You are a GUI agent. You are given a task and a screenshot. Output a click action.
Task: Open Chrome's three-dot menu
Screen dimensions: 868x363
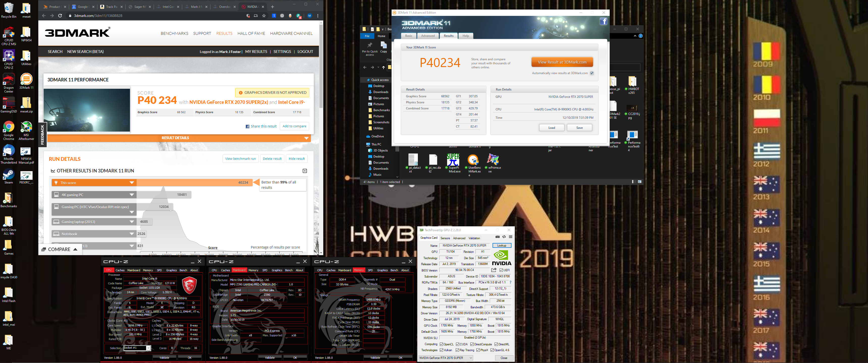pos(317,15)
